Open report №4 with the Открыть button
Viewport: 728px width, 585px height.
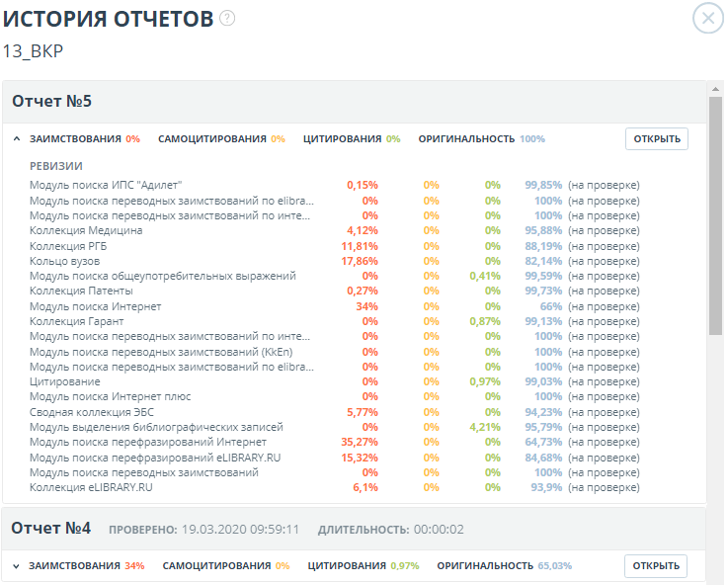(x=656, y=566)
